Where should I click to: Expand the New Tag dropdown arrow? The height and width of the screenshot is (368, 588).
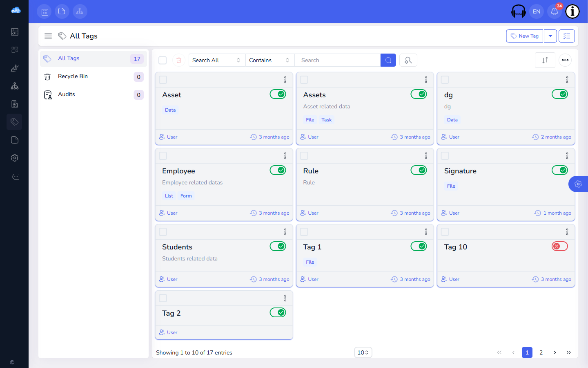coord(550,36)
